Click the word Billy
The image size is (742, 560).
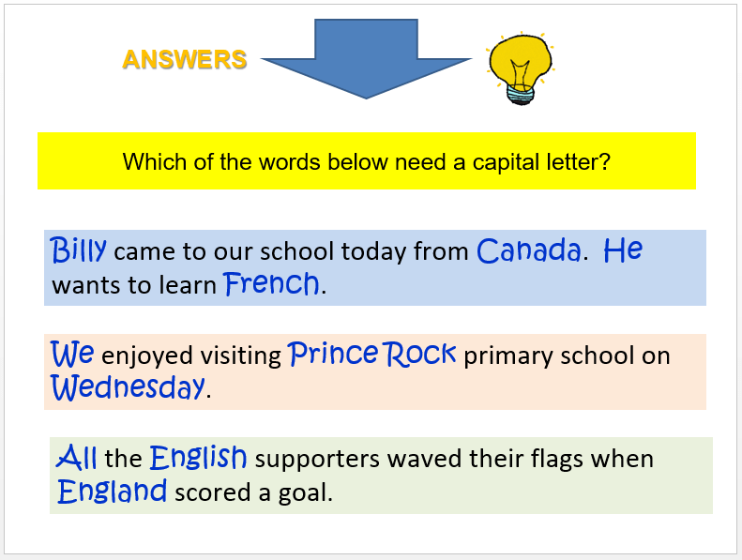(80, 251)
